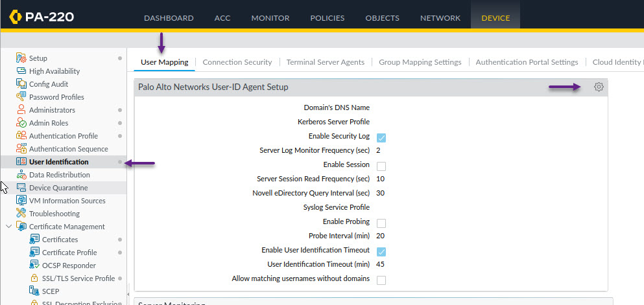Click the Administrators person icon
644x305 pixels.
click(21, 110)
